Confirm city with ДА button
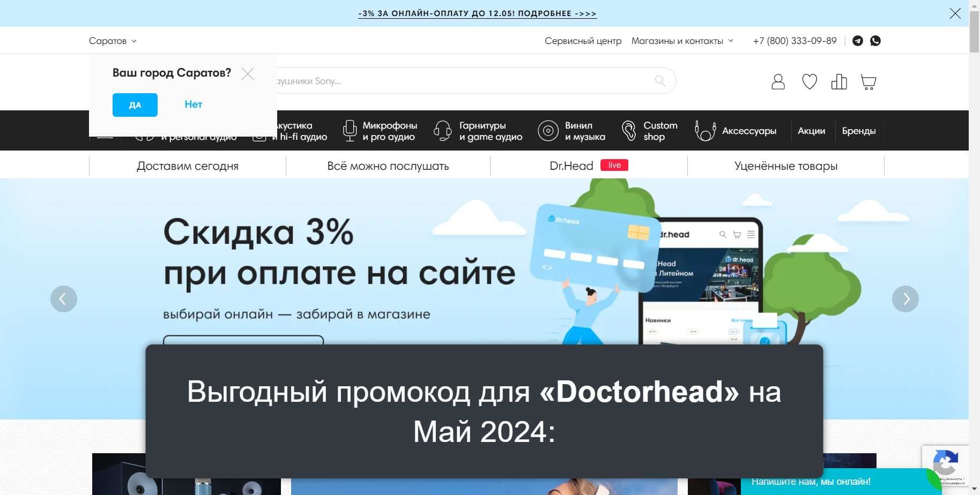This screenshot has height=495, width=980. tap(135, 105)
